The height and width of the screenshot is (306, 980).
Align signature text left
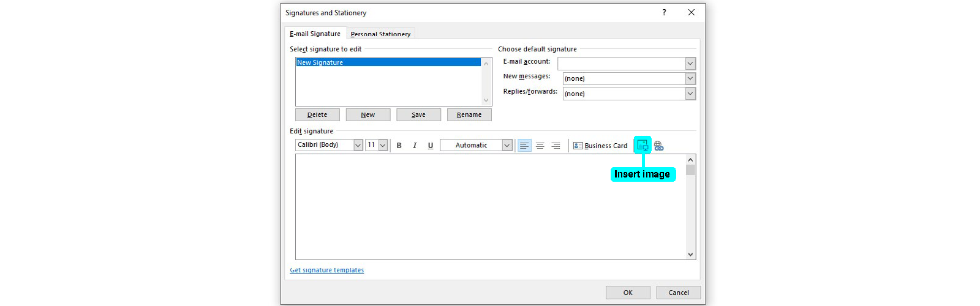(x=524, y=146)
